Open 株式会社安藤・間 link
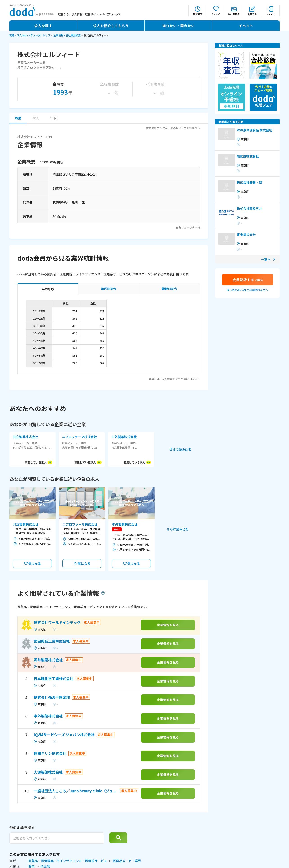 [x=249, y=182]
